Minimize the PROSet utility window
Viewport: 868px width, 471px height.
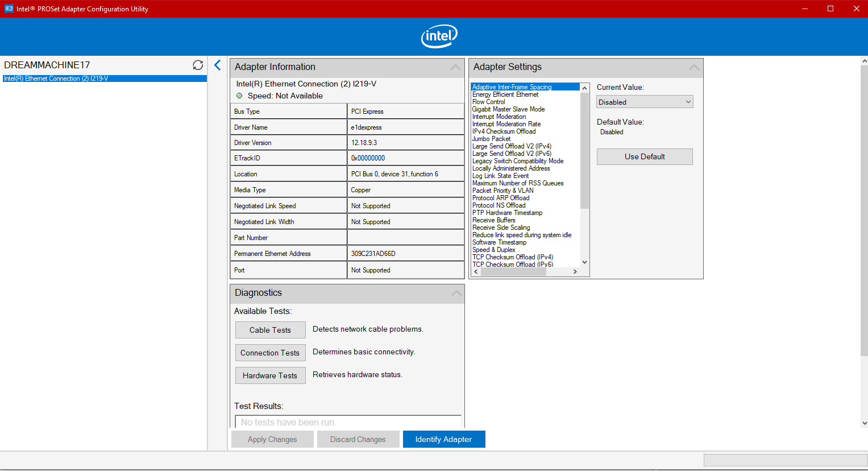[x=804, y=9]
